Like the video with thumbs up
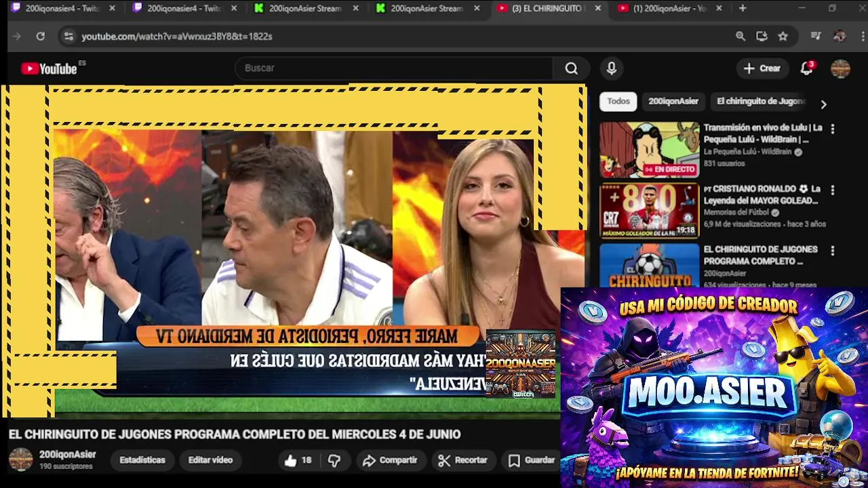Viewport: 868px width, 488px height. (x=298, y=460)
